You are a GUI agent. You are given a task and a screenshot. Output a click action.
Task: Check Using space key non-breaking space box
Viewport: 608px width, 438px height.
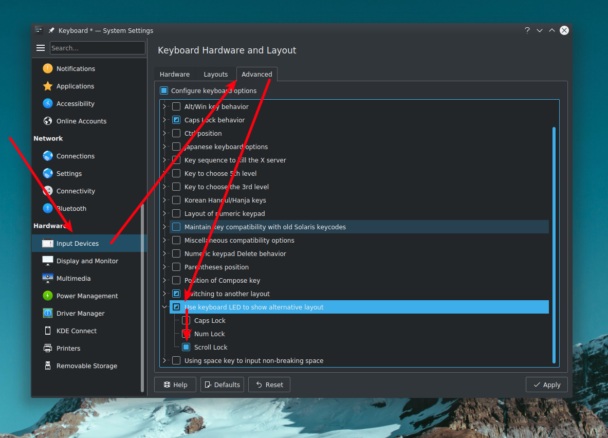pyautogui.click(x=176, y=360)
